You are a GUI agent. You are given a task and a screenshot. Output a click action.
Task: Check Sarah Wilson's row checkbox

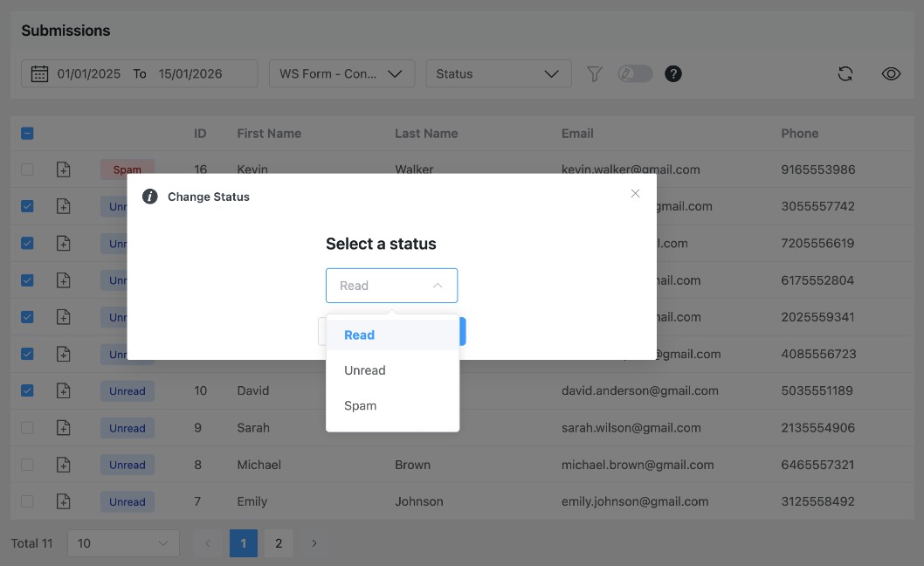(x=27, y=427)
